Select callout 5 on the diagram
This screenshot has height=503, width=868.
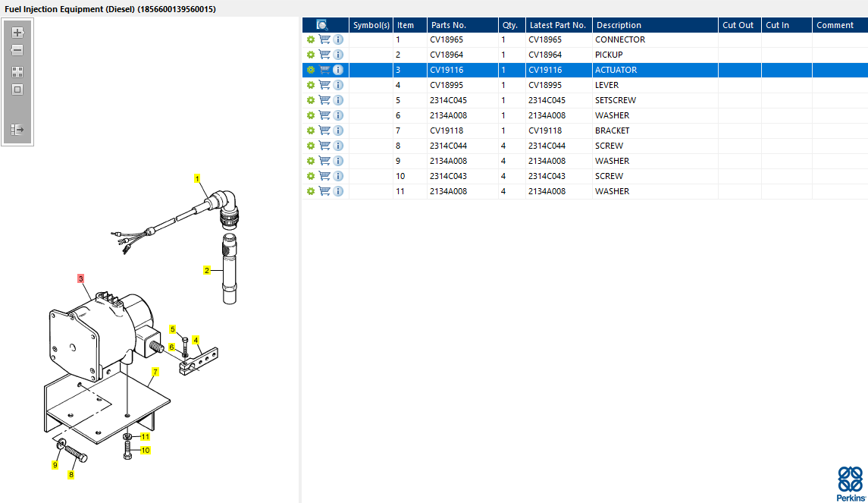pos(173,329)
